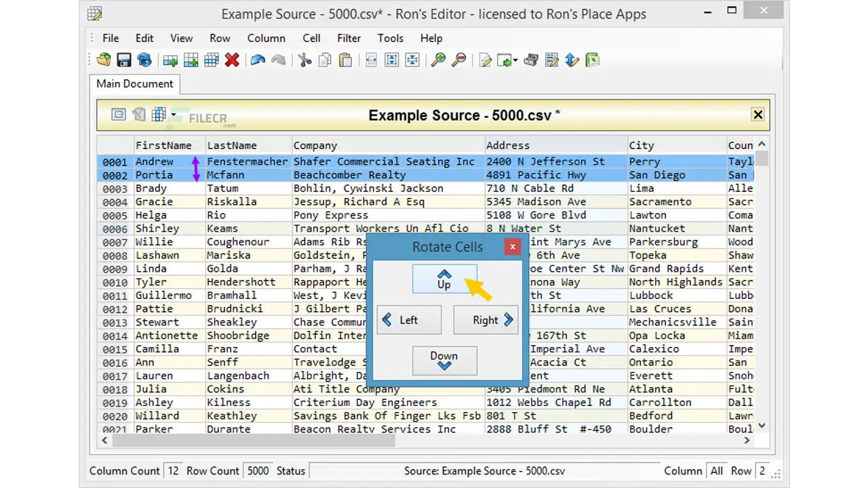Select row number 0005
The image size is (868, 488).
click(x=115, y=216)
